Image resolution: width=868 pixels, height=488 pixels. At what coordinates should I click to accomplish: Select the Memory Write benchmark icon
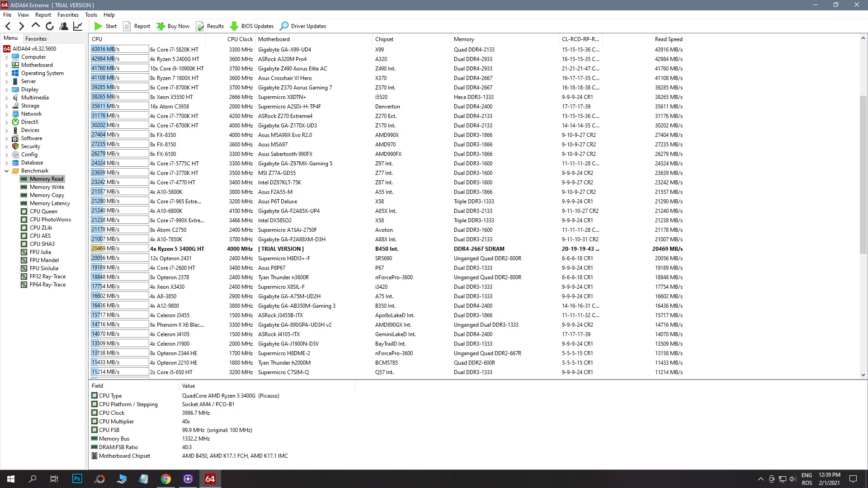[24, 187]
